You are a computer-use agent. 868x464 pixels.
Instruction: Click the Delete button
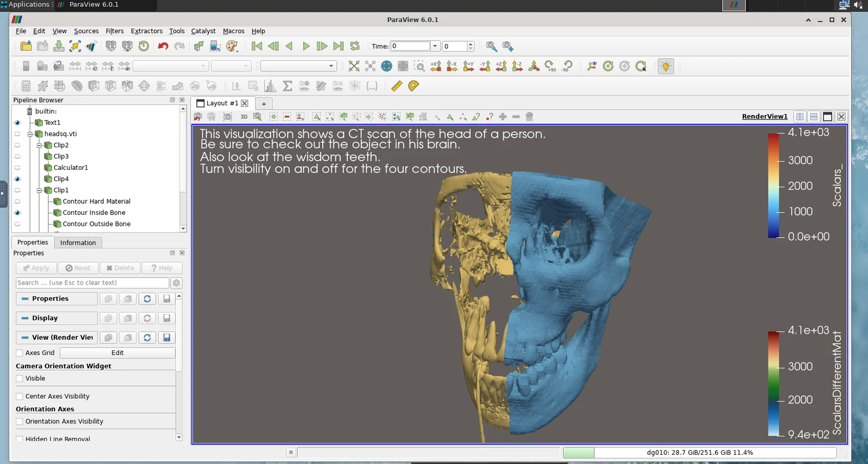point(120,268)
